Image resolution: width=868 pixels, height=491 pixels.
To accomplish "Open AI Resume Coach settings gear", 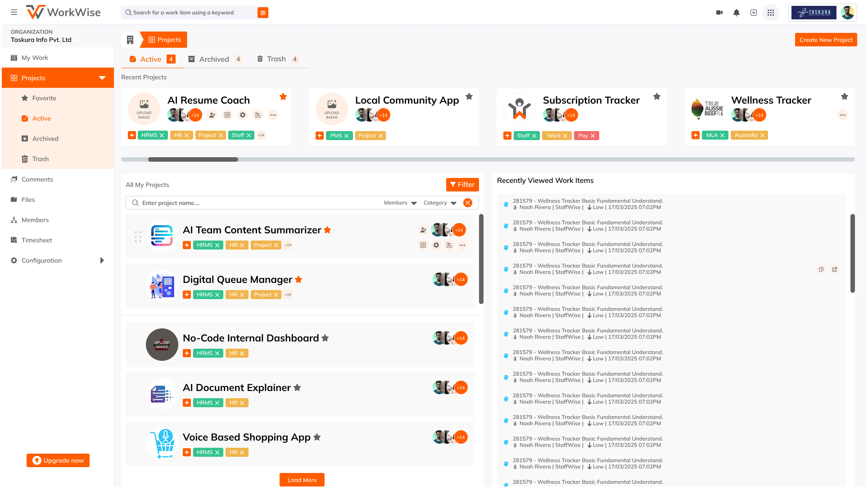I will [x=243, y=115].
